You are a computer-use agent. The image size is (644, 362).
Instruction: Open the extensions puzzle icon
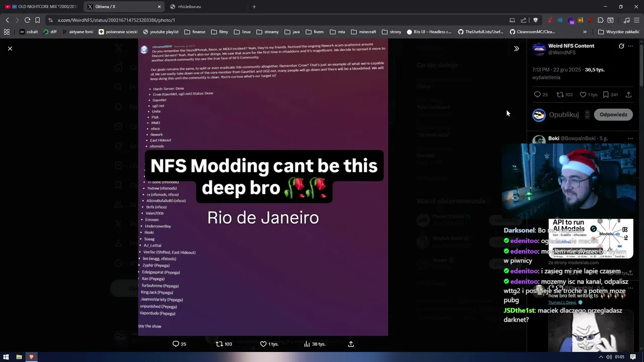click(x=600, y=20)
